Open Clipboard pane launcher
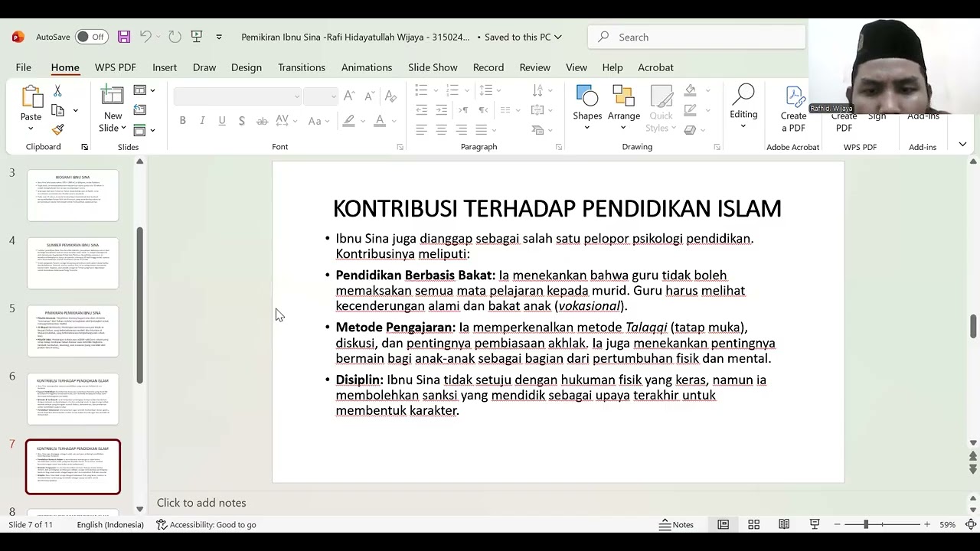 84,147
